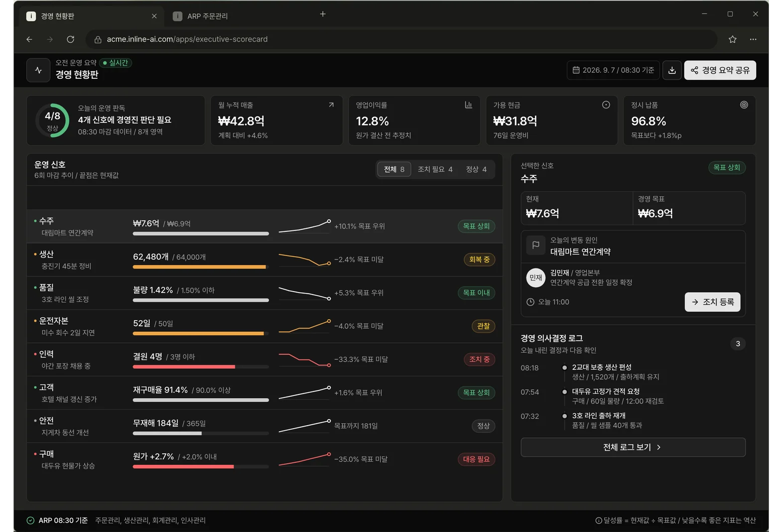This screenshot has height=532, width=783.
Task: Filter signals by 조치 필요 4
Action: point(435,170)
